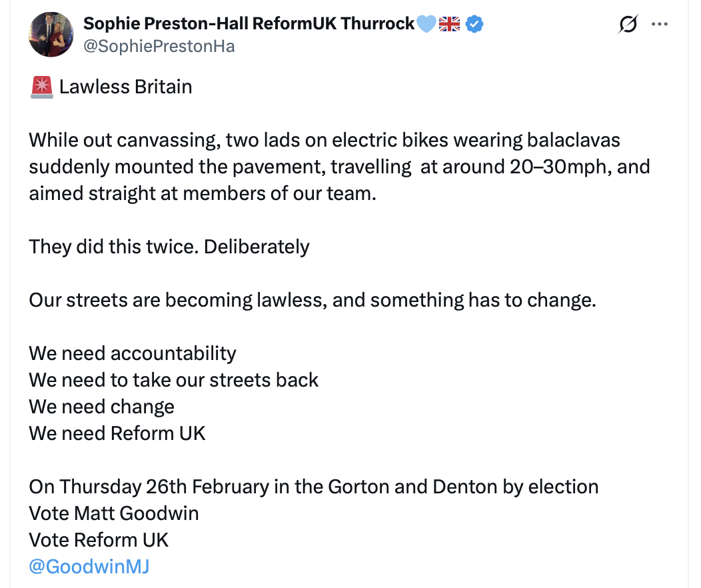Viewport: 701px width, 588px height.
Task: Click the light blue heart emoji
Action: [426, 24]
